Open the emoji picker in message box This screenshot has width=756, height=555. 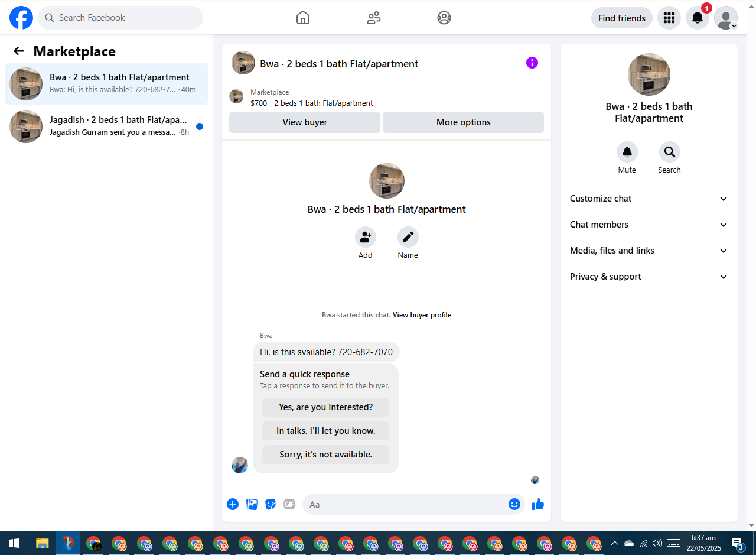click(x=514, y=504)
